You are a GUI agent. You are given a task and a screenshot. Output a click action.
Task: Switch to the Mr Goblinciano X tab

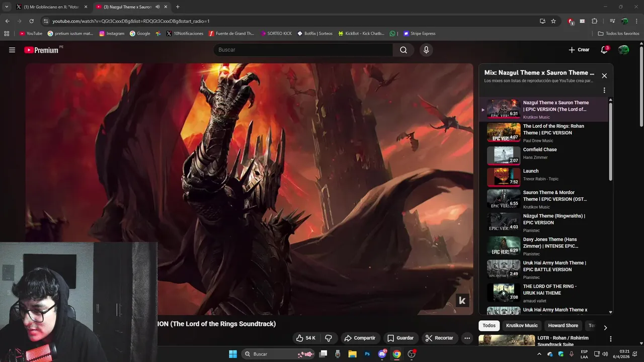point(50,7)
